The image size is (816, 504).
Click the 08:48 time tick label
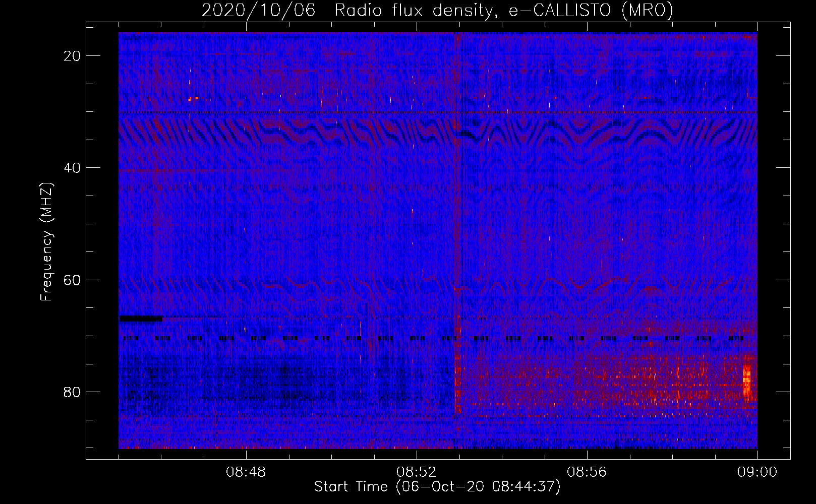point(246,472)
